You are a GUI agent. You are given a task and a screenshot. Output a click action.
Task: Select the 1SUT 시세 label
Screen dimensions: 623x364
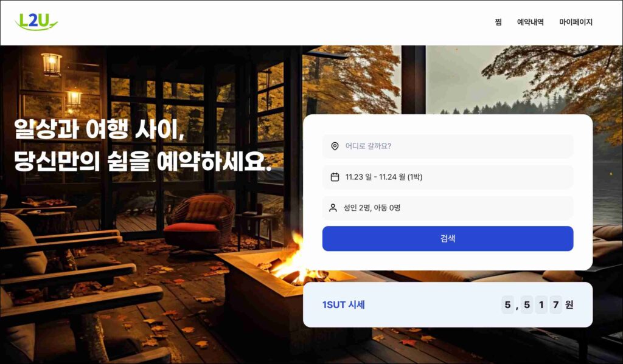[343, 305]
